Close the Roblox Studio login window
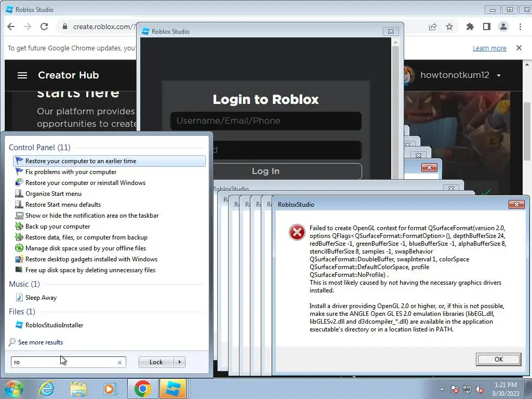532x399 pixels. tap(391, 32)
